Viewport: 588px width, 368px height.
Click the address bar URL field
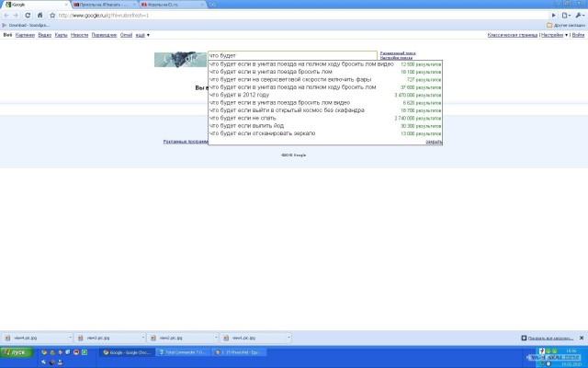pyautogui.click(x=302, y=16)
